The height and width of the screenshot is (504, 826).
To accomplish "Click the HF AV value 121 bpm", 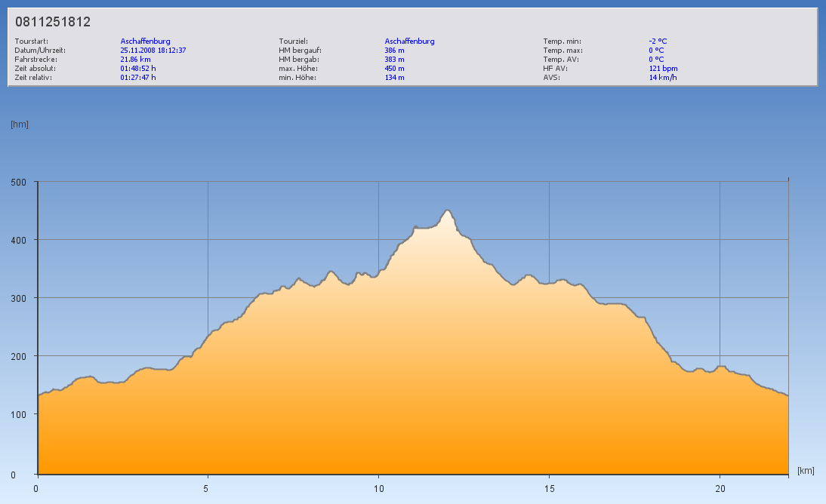I will pyautogui.click(x=664, y=69).
